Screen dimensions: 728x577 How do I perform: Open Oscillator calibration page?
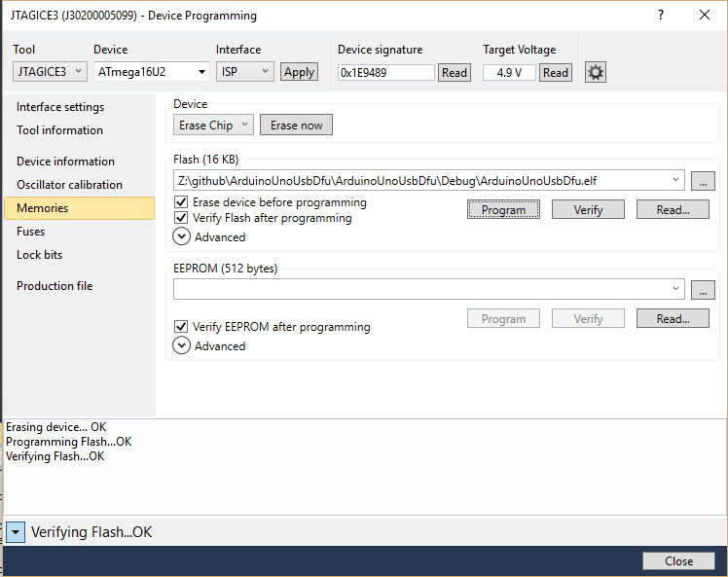pyautogui.click(x=70, y=185)
